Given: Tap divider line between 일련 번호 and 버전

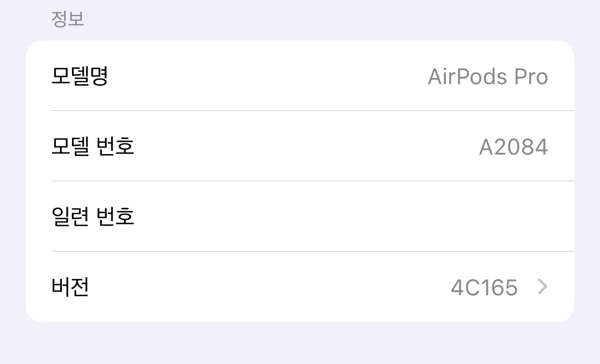Looking at the screenshot, I should coord(313,251).
